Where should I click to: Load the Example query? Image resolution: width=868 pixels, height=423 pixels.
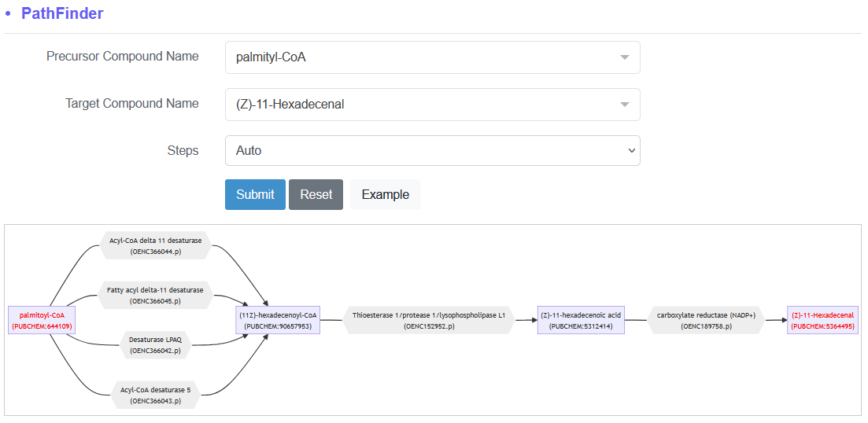[x=386, y=195]
